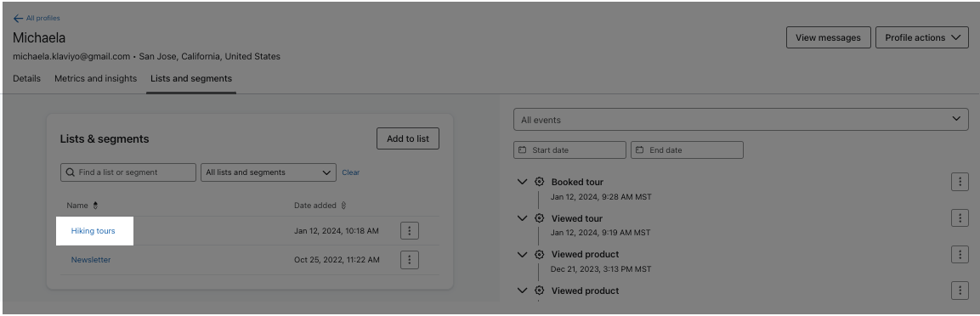Image resolution: width=980 pixels, height=316 pixels.
Task: Click the Name column sort icon
Action: pos(96,206)
